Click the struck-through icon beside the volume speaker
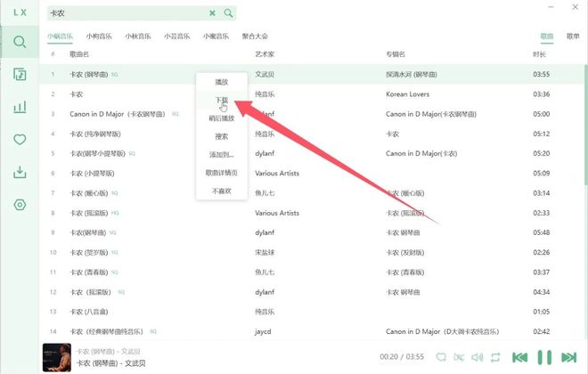This screenshot has width=588, height=374. pyautogui.click(x=459, y=357)
